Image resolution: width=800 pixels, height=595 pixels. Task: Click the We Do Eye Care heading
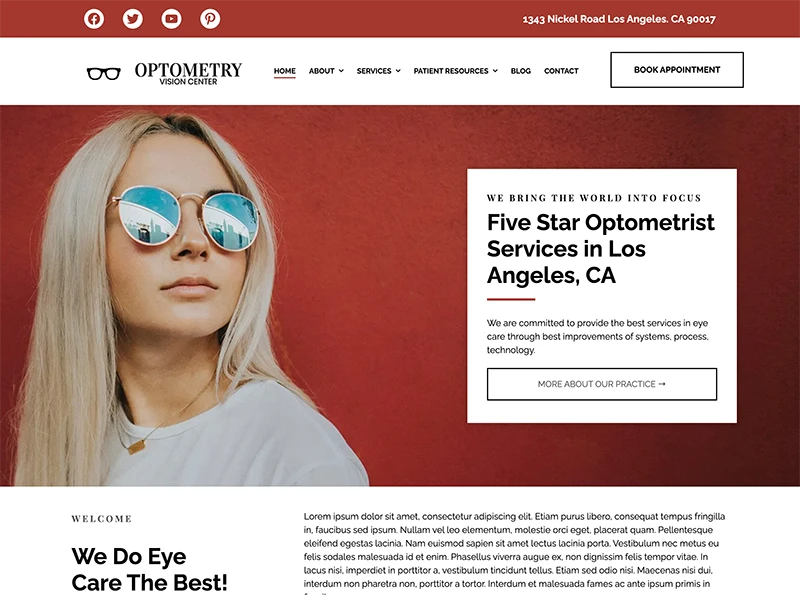[x=149, y=569]
